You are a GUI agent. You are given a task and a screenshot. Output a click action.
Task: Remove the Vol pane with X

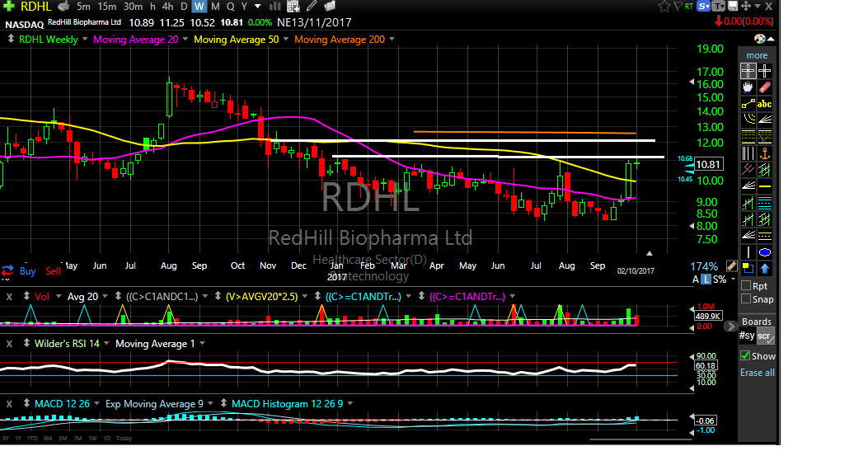click(x=9, y=297)
